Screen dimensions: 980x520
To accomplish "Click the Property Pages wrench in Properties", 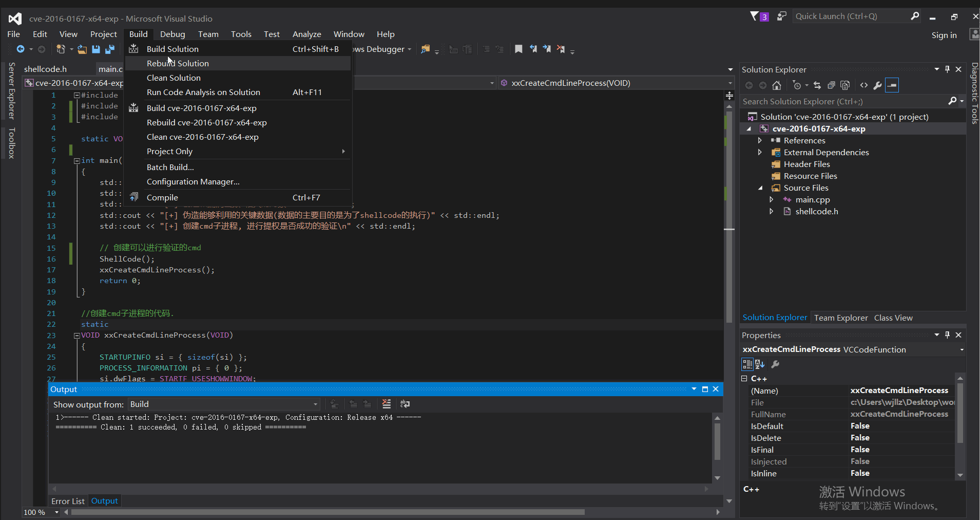I will point(775,364).
